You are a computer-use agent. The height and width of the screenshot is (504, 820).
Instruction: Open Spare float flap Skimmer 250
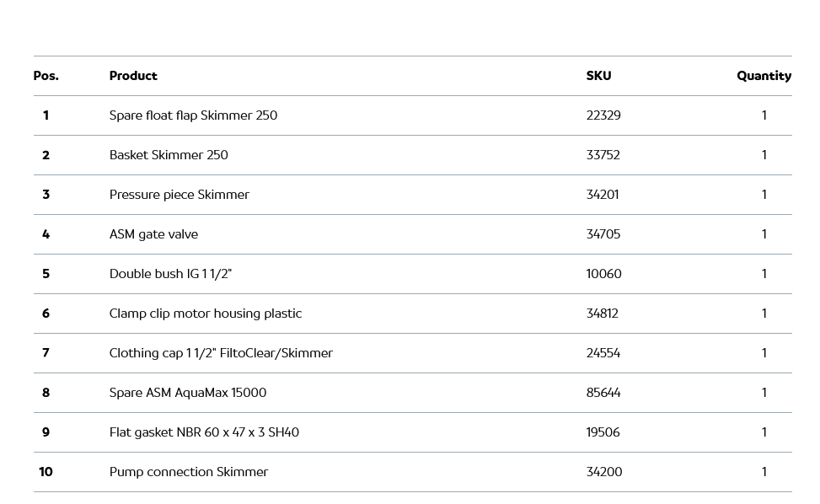pos(193,115)
